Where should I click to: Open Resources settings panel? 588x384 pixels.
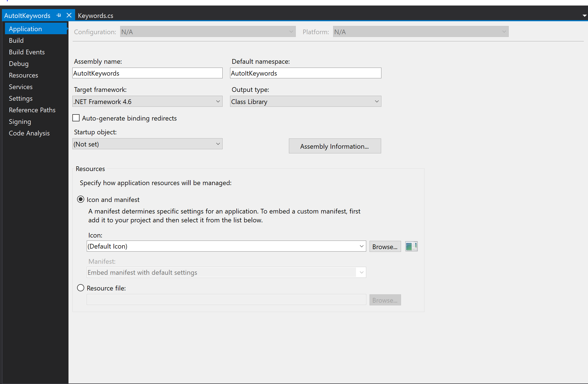click(x=23, y=75)
